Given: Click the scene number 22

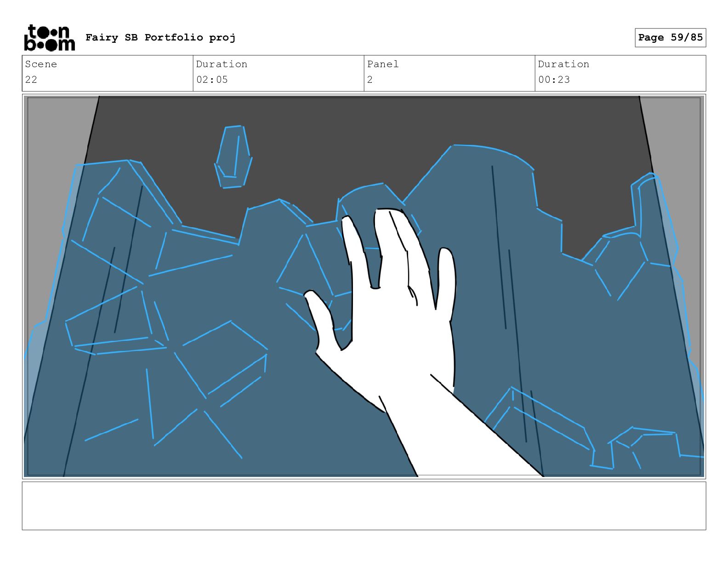Looking at the screenshot, I should click(31, 80).
